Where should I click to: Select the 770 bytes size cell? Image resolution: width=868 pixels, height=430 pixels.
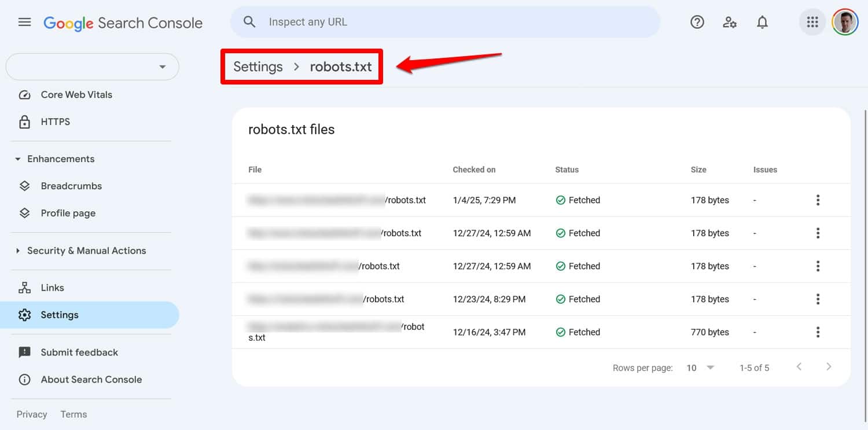[710, 332]
